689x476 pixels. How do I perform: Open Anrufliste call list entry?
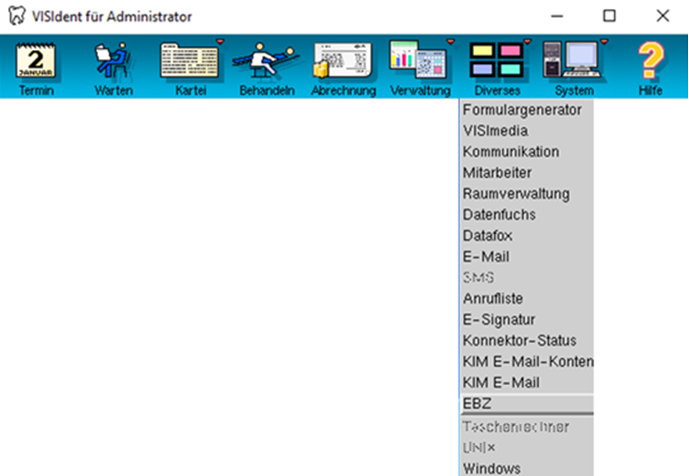tap(526, 298)
